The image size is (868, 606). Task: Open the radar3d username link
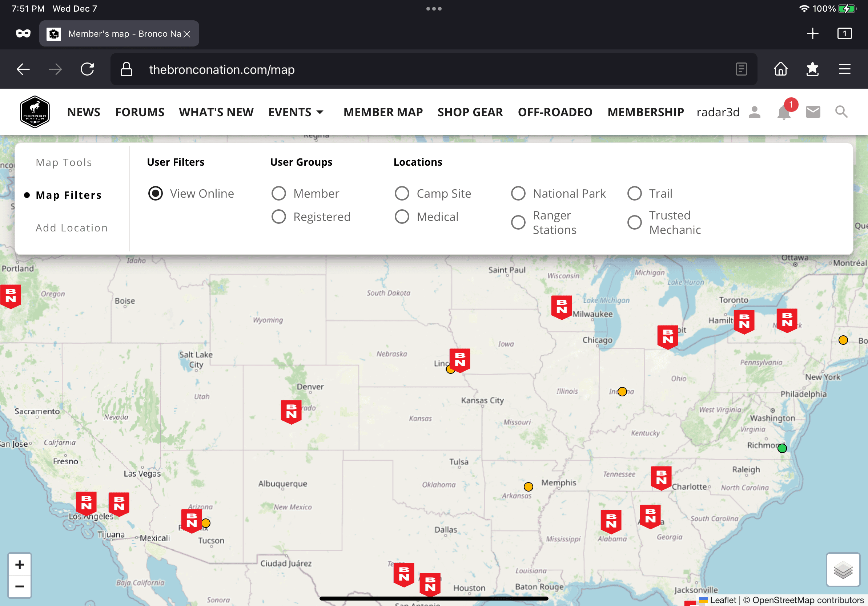click(x=718, y=112)
